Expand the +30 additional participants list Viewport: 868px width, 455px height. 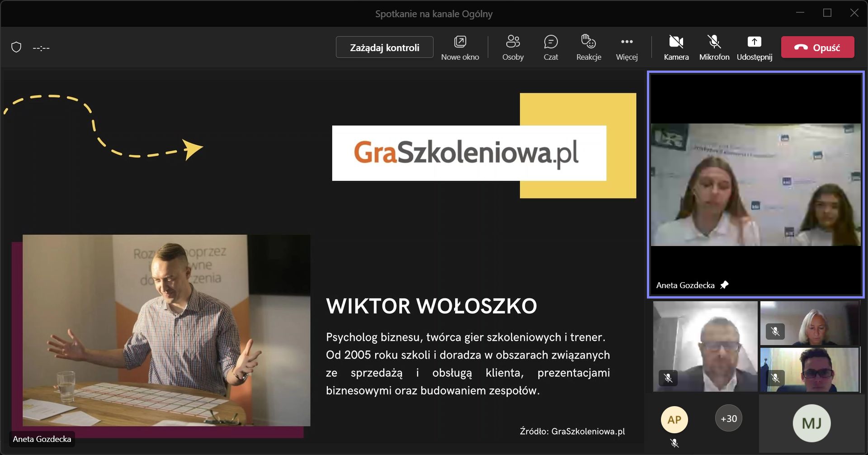(728, 419)
